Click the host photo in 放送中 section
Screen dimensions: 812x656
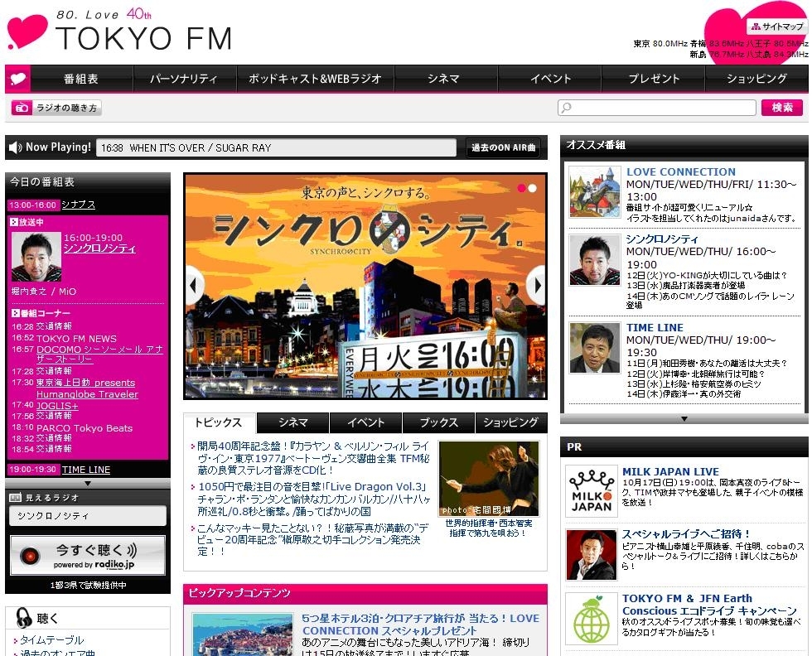(x=36, y=257)
